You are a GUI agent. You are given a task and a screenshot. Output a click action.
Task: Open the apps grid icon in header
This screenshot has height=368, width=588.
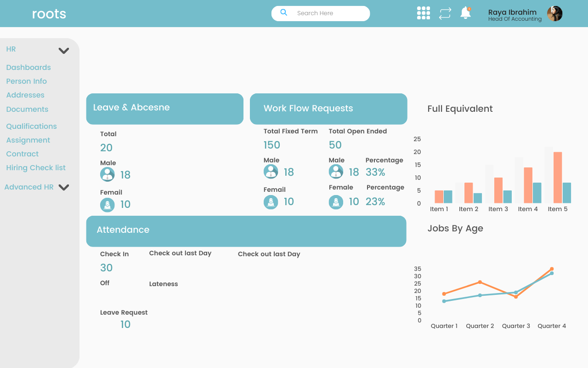tap(423, 13)
